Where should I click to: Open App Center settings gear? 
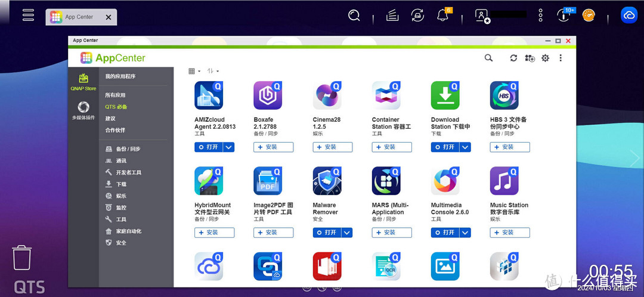(545, 58)
